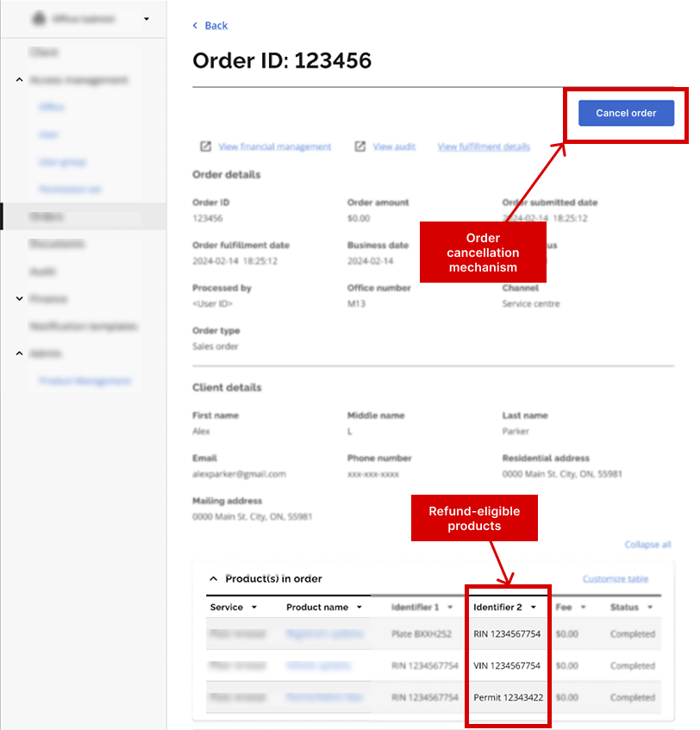Click the $0.00 fee in the VIN 1234567754 row
Image resolution: width=700 pixels, height=730 pixels.
coord(566,665)
